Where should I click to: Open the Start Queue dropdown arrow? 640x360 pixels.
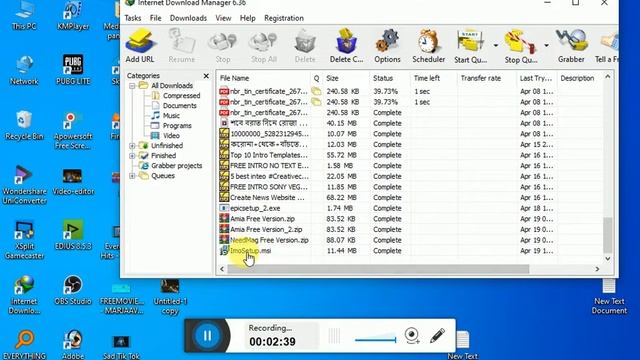[496, 45]
